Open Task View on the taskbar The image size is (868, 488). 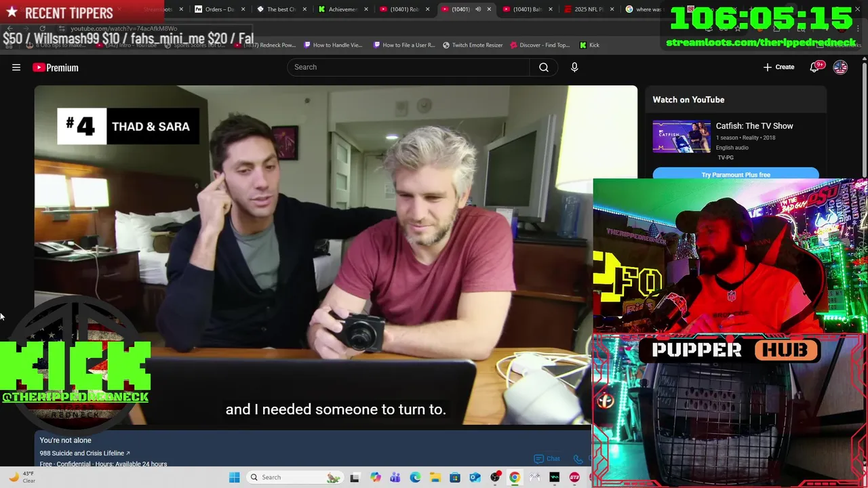click(355, 477)
